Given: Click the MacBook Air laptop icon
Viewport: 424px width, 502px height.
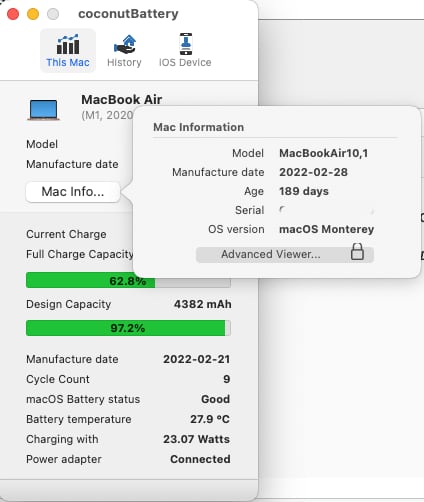Looking at the screenshot, I should [43, 110].
